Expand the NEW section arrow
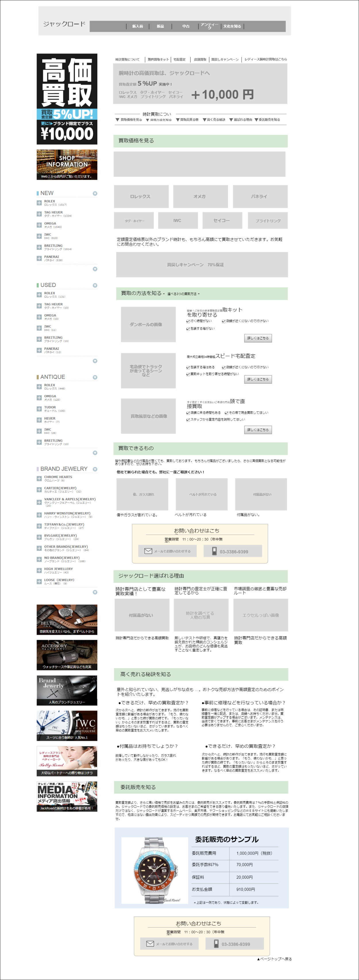The width and height of the screenshot is (359, 980). (95, 194)
